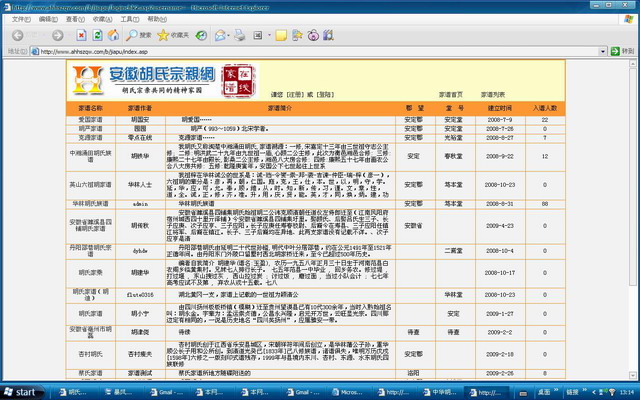The image size is (640, 400).
Task: Click the rightmost media toolbar icon
Action: point(328,36)
